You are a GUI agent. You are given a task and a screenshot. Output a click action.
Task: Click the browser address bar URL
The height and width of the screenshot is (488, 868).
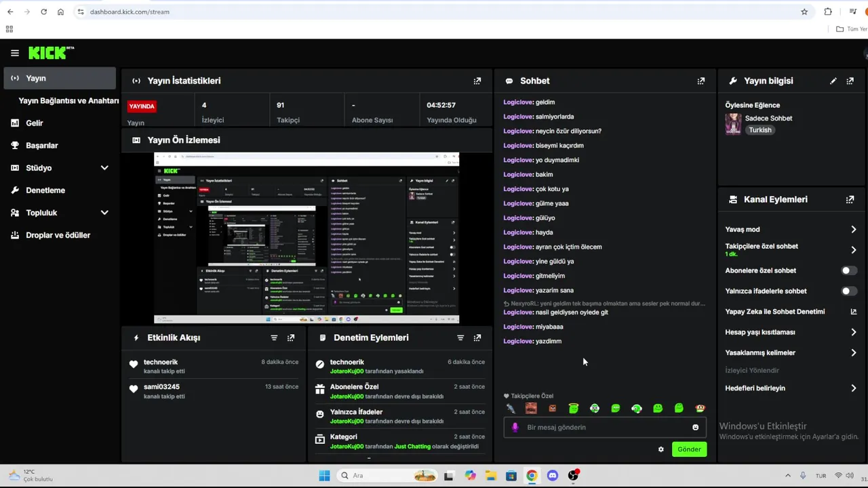130,12
